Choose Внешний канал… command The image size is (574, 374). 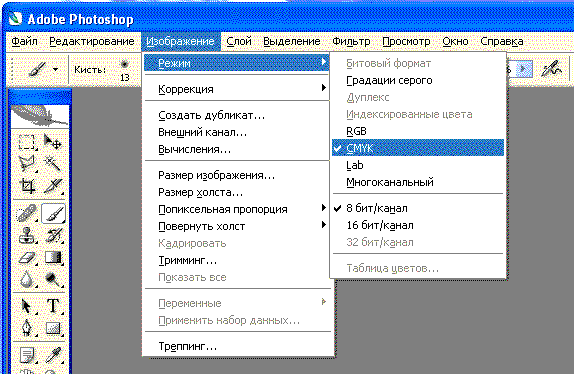click(x=236, y=132)
